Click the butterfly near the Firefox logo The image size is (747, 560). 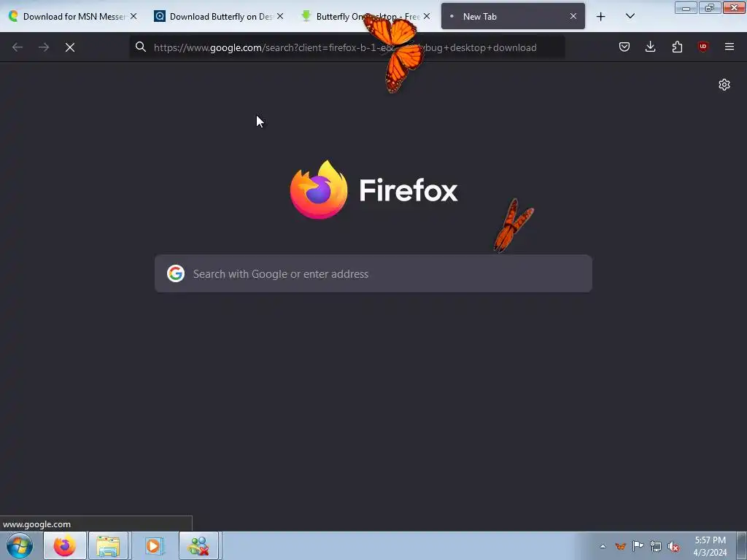click(x=513, y=225)
